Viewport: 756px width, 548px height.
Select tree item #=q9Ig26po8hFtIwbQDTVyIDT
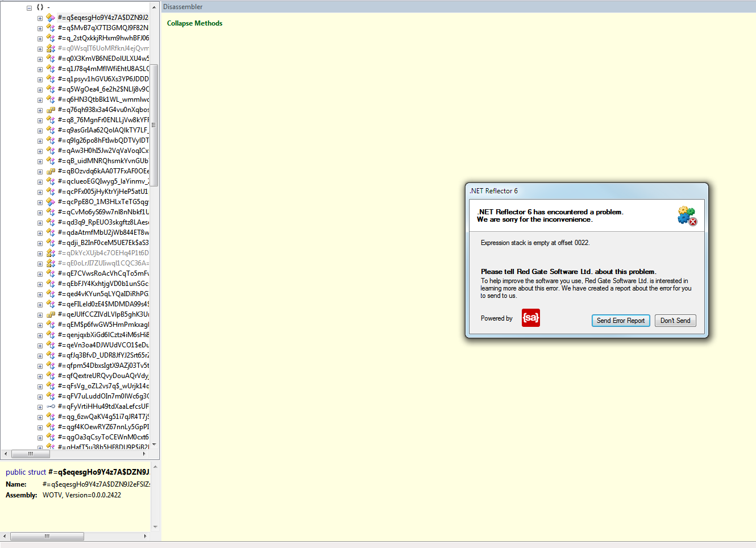[103, 140]
